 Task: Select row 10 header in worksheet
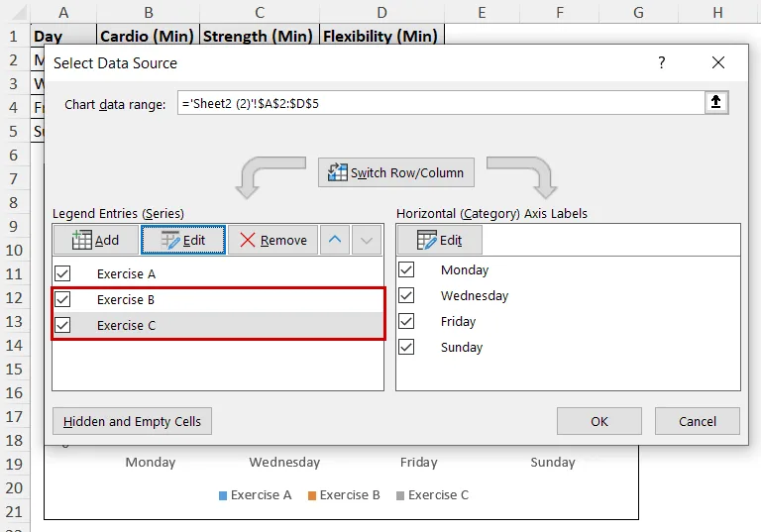click(x=14, y=250)
